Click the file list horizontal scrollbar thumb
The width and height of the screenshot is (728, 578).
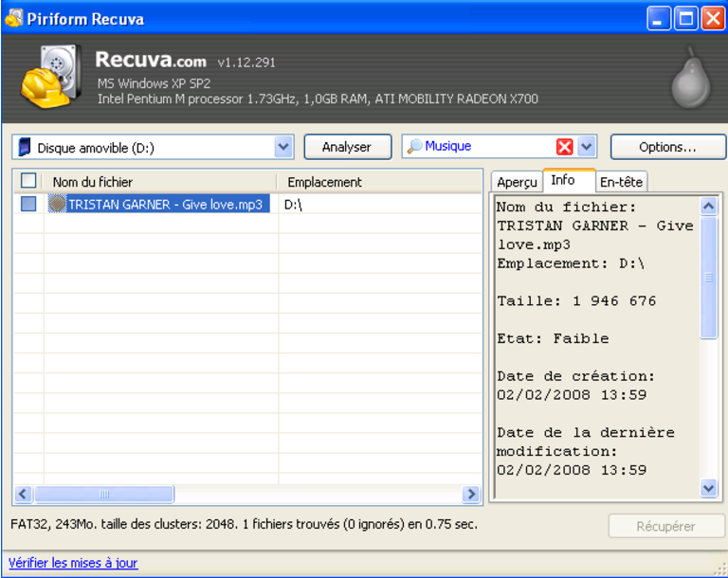[x=104, y=494]
